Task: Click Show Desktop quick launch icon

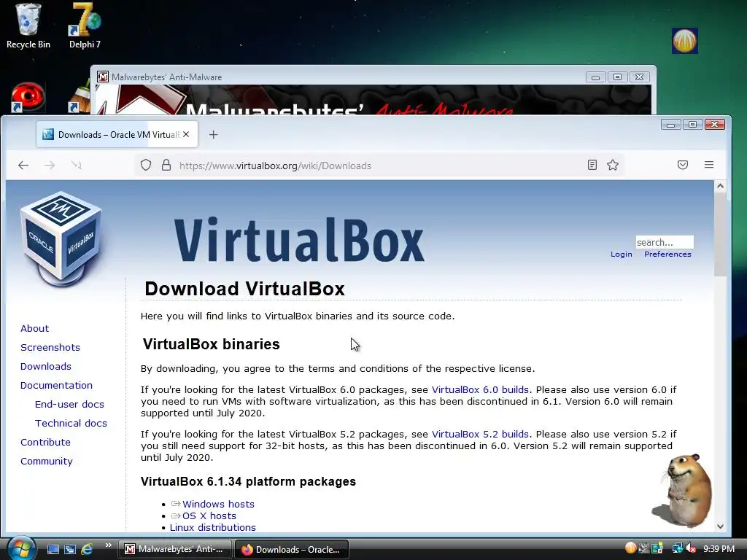Action: (53, 549)
